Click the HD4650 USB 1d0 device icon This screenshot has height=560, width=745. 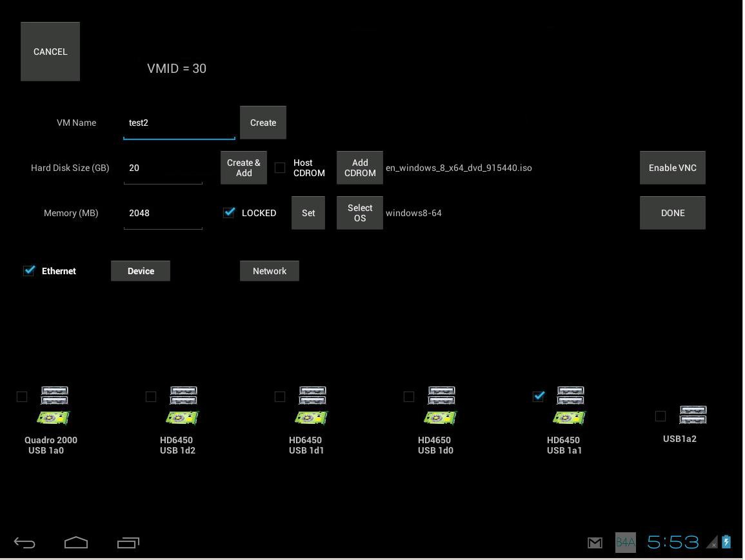click(x=441, y=405)
